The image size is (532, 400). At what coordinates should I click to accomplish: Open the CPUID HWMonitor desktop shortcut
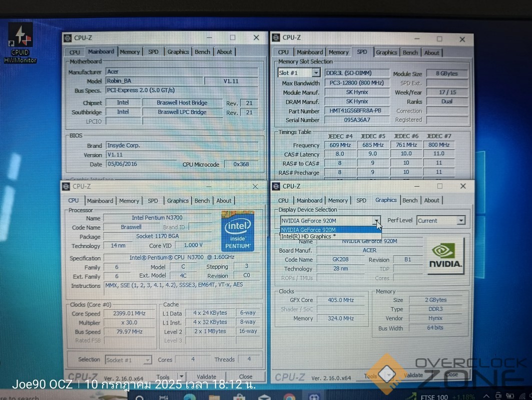point(21,43)
